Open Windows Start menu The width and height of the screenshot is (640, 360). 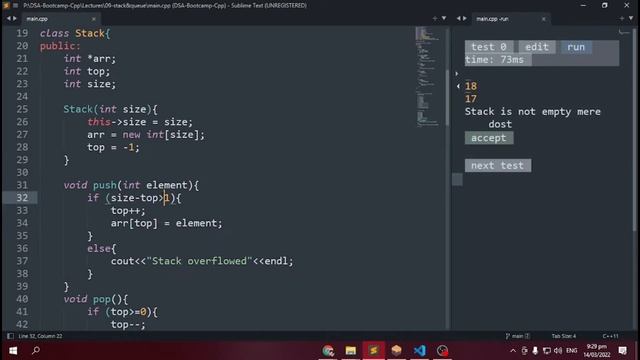click(13, 351)
